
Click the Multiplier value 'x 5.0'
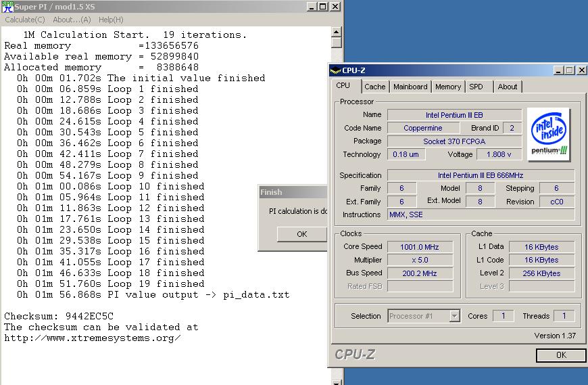pos(420,260)
